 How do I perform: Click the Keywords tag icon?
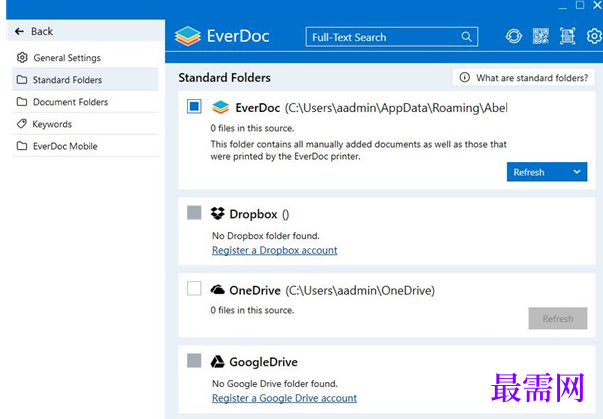tap(22, 124)
